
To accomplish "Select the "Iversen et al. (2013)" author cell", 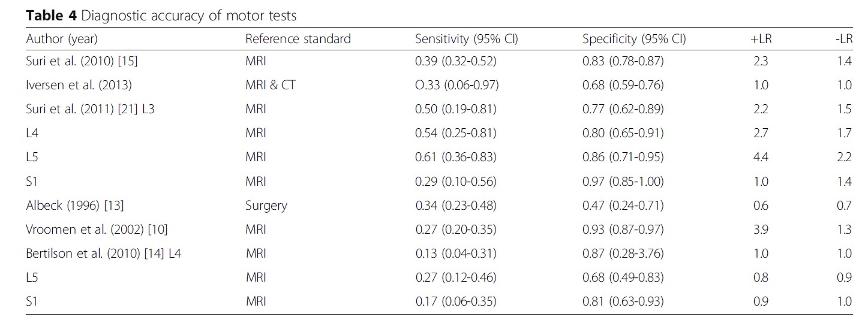I will coord(79,85).
